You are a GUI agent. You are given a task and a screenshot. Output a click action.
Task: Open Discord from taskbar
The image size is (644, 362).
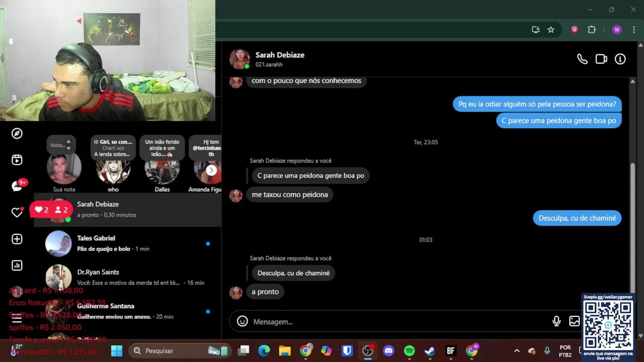[388, 351]
